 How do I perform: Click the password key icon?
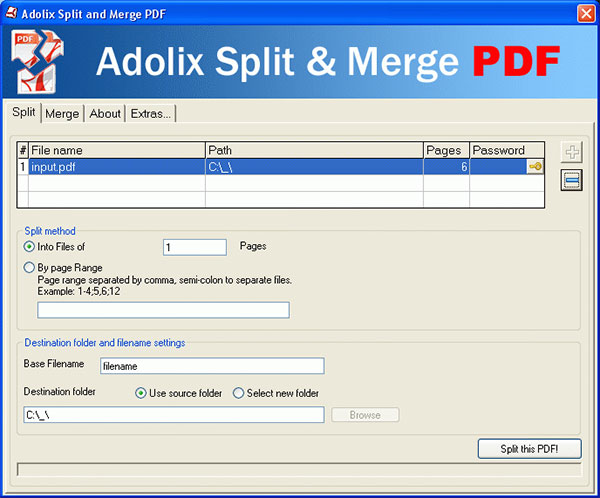click(x=535, y=168)
